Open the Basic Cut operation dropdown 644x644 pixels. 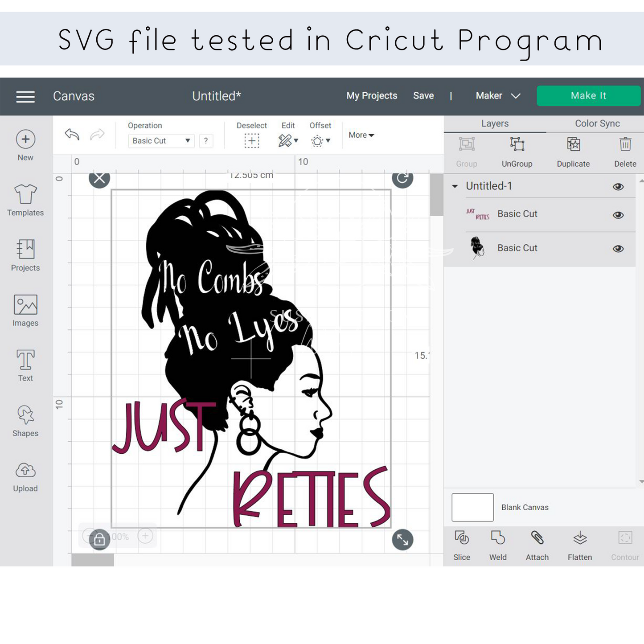pyautogui.click(x=161, y=141)
